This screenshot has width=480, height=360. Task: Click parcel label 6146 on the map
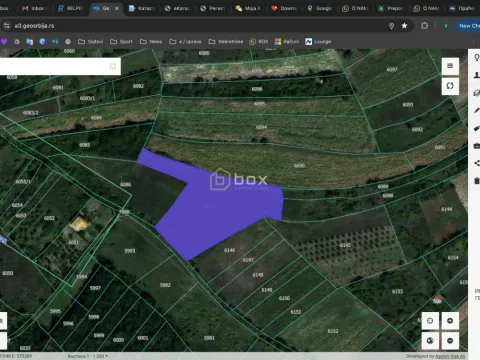coord(229,250)
